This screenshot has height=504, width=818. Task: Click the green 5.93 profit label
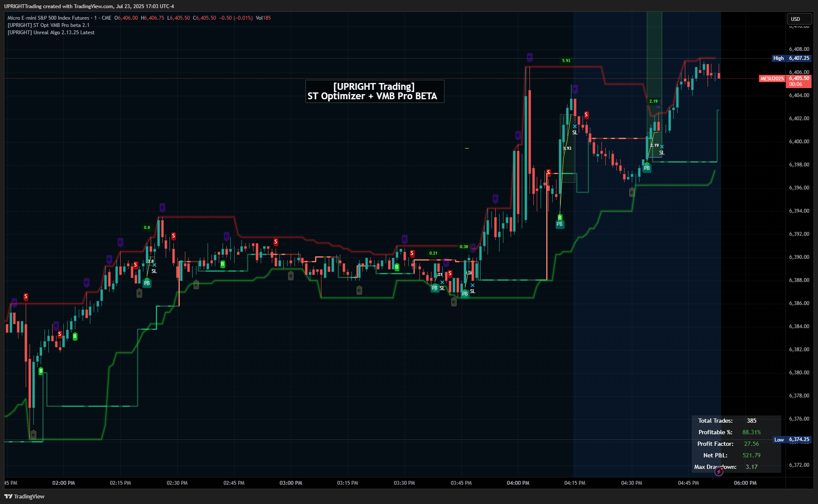pyautogui.click(x=566, y=61)
